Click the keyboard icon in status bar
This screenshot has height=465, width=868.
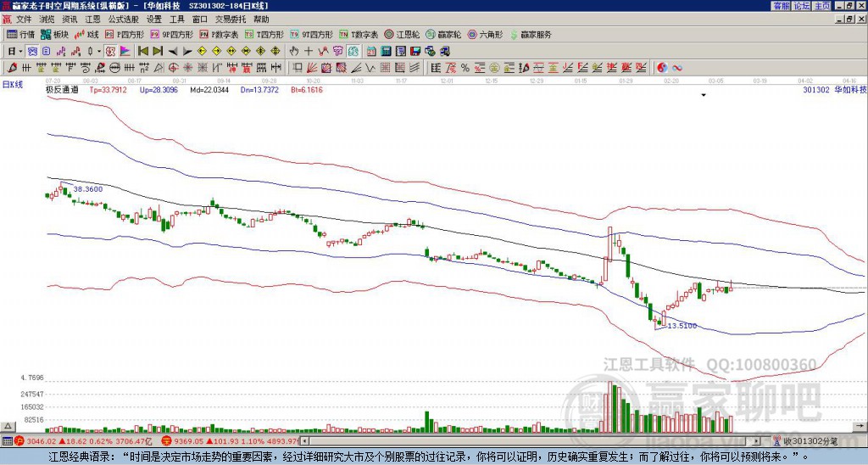click(x=7, y=441)
